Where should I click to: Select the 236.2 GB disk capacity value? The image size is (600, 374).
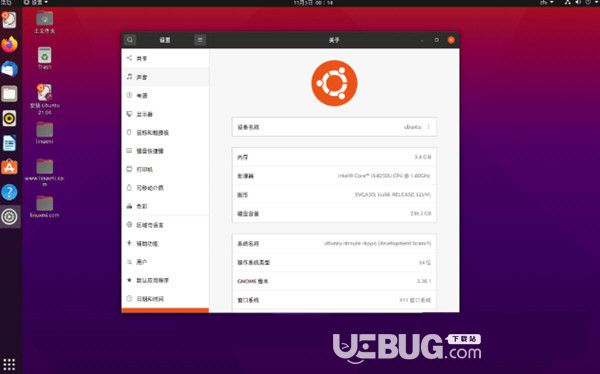(x=421, y=213)
